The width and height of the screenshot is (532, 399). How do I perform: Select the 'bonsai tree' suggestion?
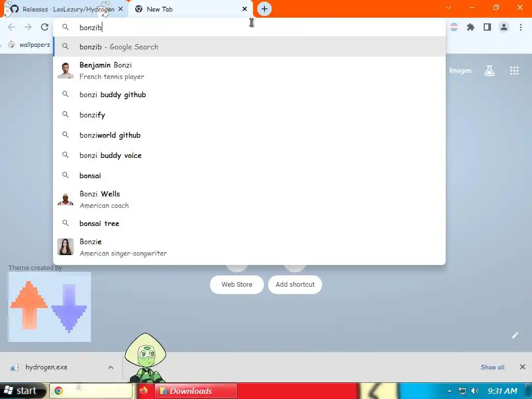click(x=249, y=223)
